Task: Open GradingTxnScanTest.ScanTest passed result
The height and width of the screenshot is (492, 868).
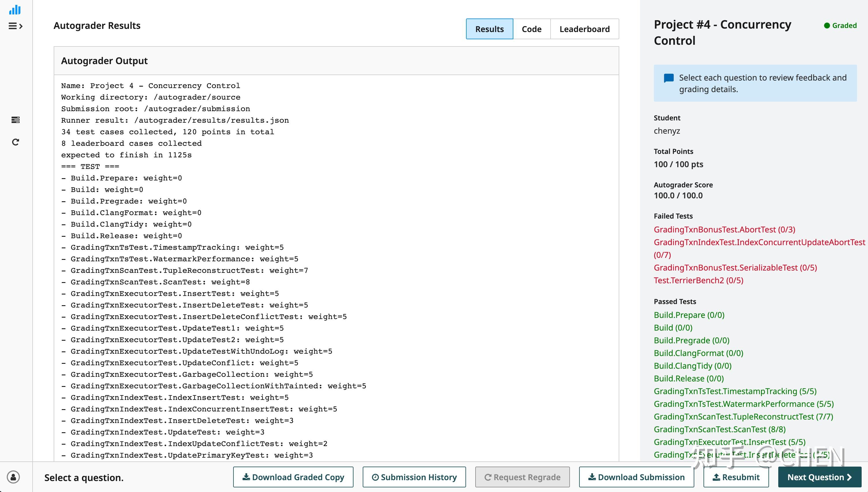Action: (x=719, y=429)
